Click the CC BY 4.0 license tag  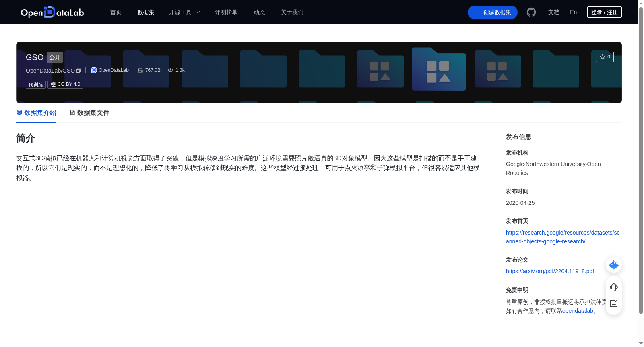65,84
